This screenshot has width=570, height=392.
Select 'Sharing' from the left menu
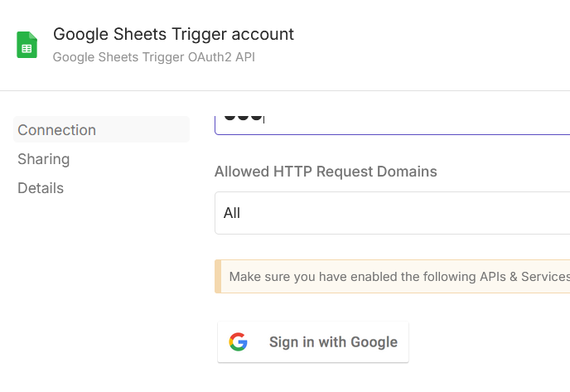(44, 159)
